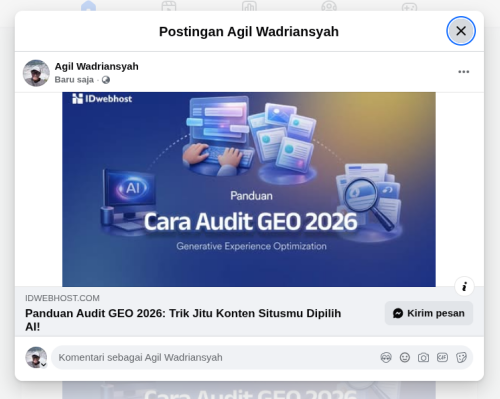Open the emoji picker in comment box
Image resolution: width=500 pixels, height=399 pixels.
point(405,358)
